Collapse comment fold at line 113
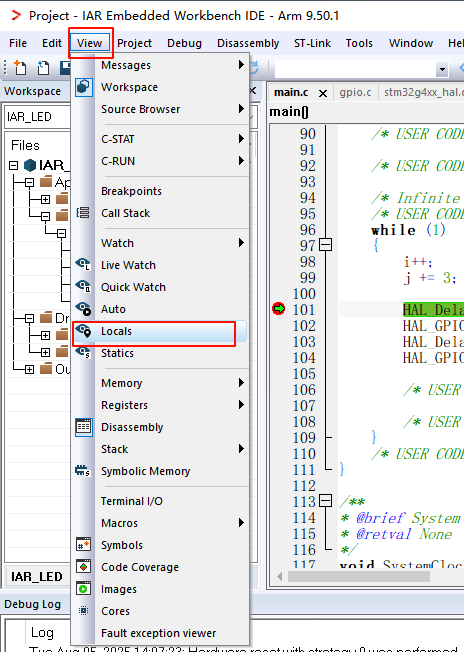The image size is (464, 652). (326, 501)
